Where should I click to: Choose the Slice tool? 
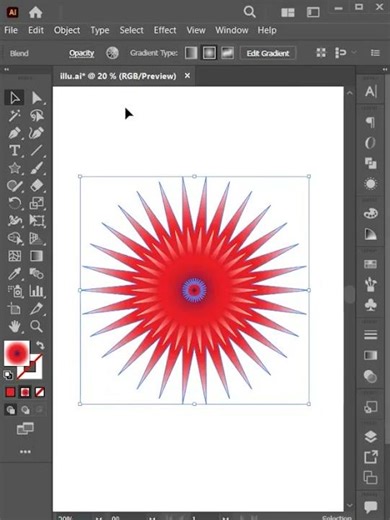pyautogui.click(x=36, y=309)
